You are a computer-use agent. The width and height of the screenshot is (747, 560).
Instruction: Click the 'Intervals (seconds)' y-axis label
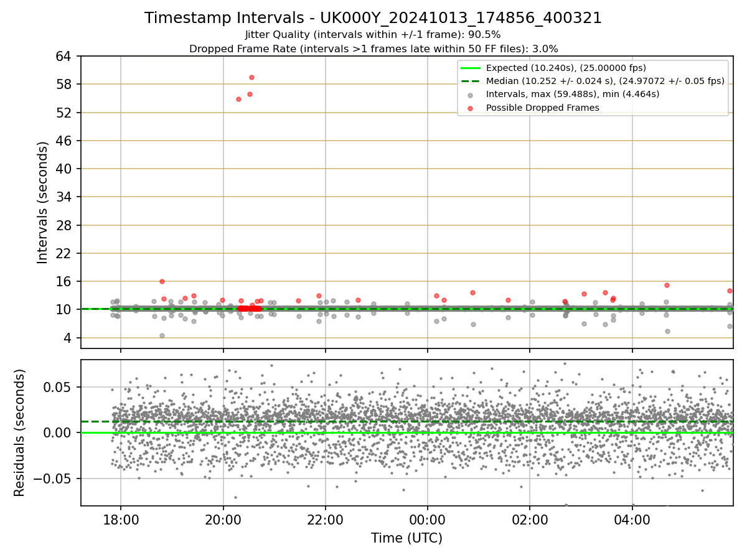(x=43, y=202)
